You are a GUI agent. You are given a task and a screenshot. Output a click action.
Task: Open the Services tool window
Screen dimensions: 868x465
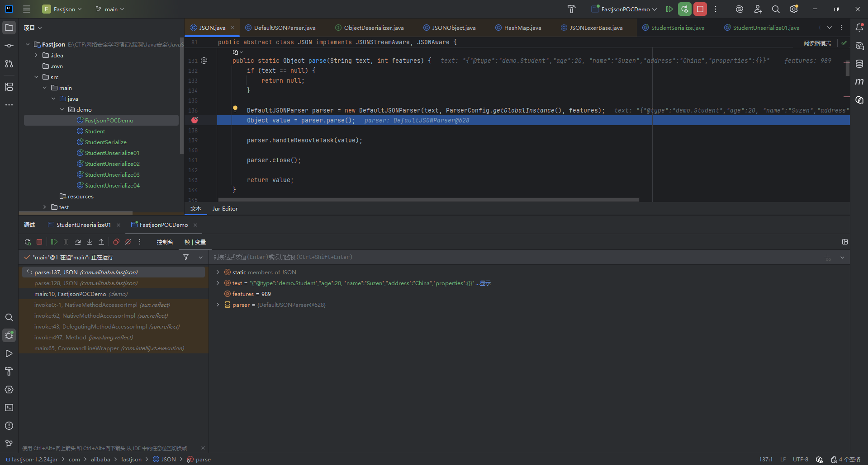click(9, 390)
